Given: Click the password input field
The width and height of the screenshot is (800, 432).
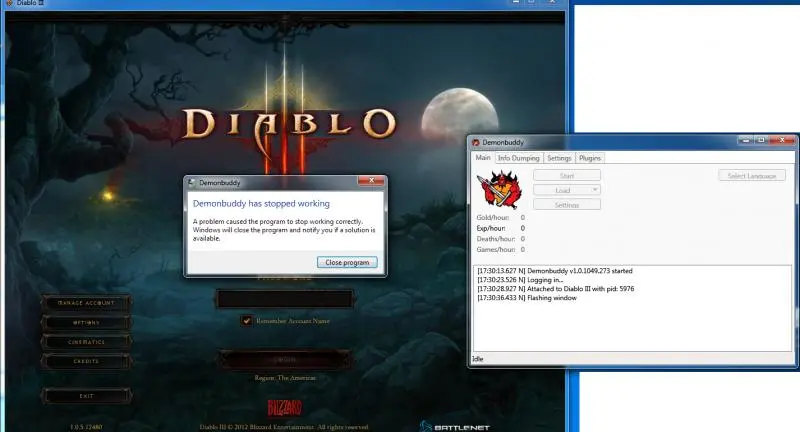Looking at the screenshot, I should (x=284, y=298).
